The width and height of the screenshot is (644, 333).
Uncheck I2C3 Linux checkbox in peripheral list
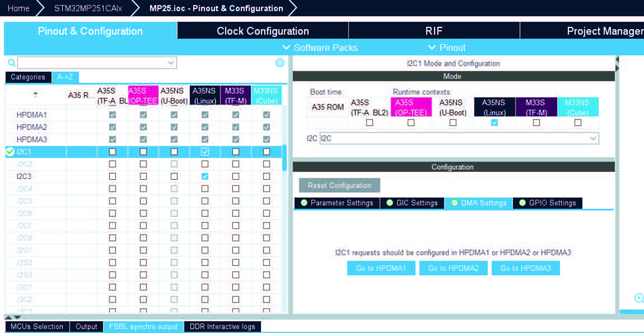[205, 176]
